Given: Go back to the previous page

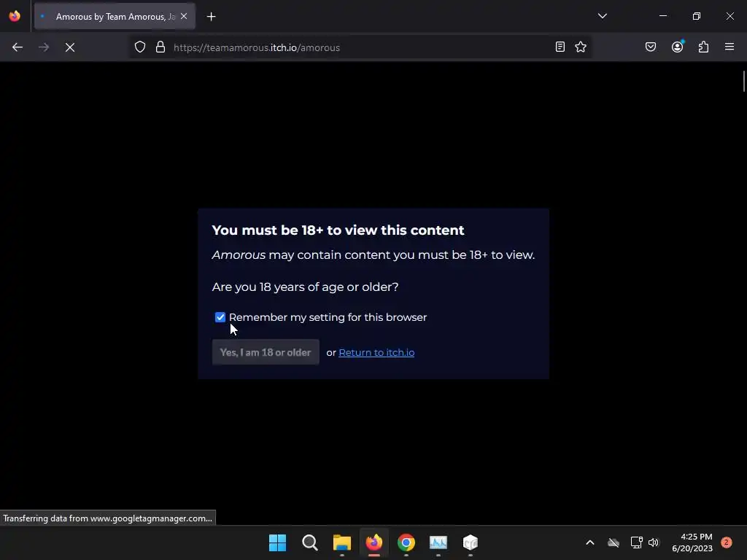Looking at the screenshot, I should click(x=18, y=47).
